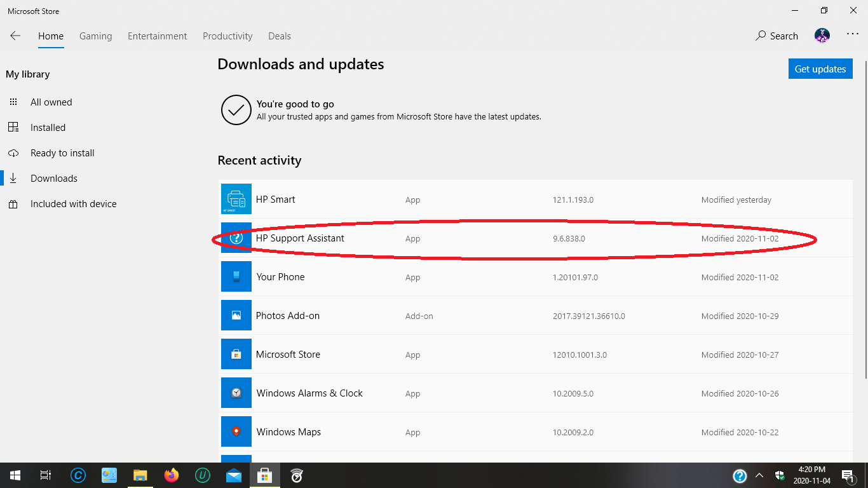Screen dimensions: 868x488
Task: Open HP Support Assistant tray icon
Action: [x=740, y=475]
